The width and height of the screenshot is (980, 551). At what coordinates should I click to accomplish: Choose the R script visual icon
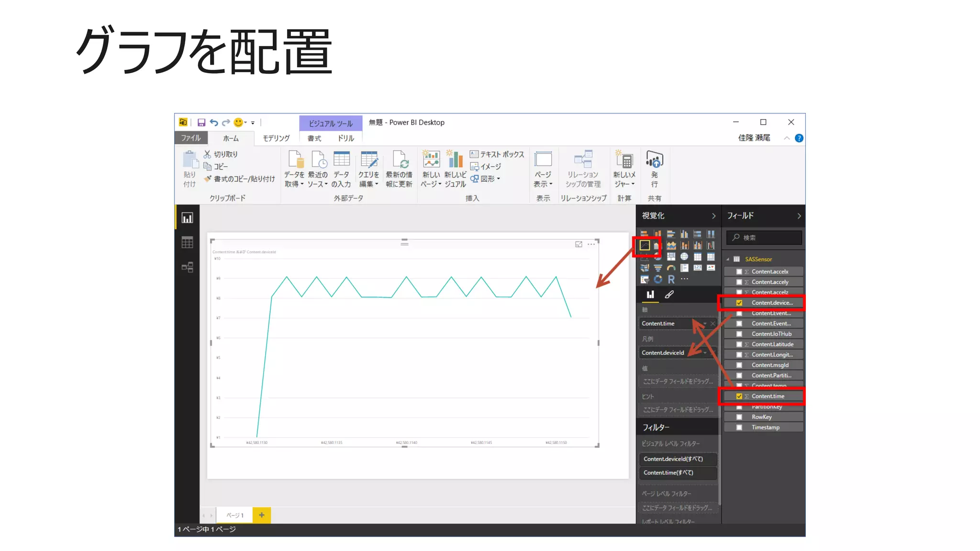(671, 279)
